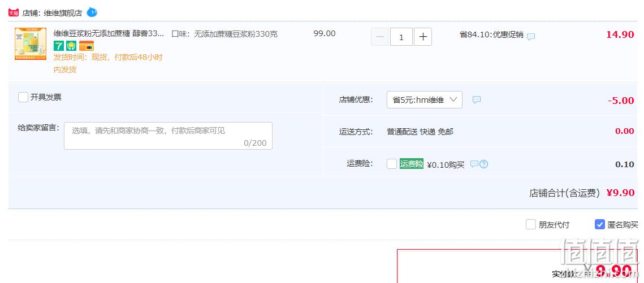The height and width of the screenshot is (283, 644).
Task: Click the text 省84.10:优惠促销
Action: click(x=491, y=35)
